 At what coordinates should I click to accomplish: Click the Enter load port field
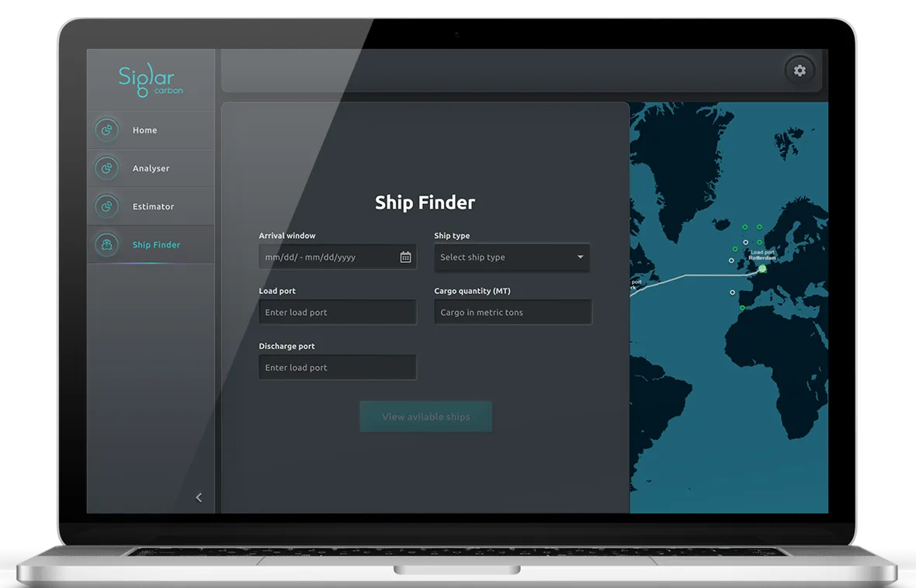337,312
